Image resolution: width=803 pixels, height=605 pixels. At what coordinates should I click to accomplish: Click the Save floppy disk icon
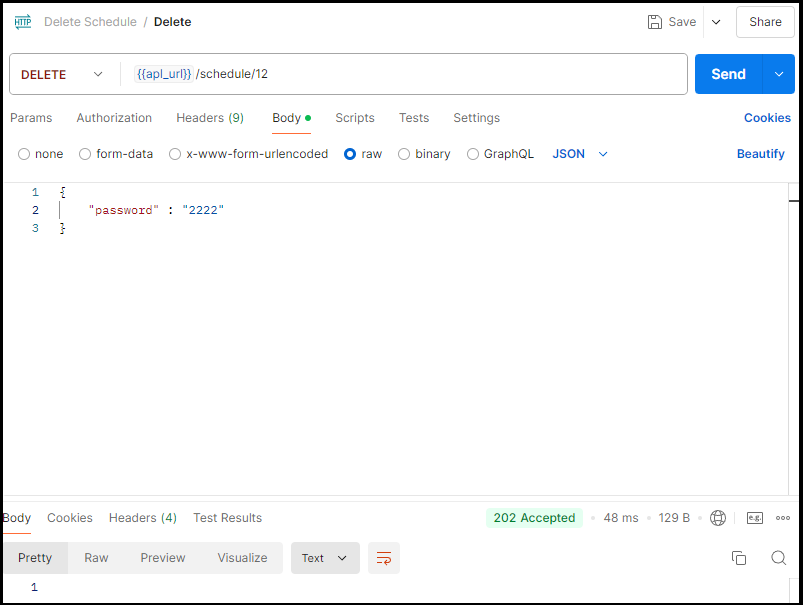(x=654, y=22)
